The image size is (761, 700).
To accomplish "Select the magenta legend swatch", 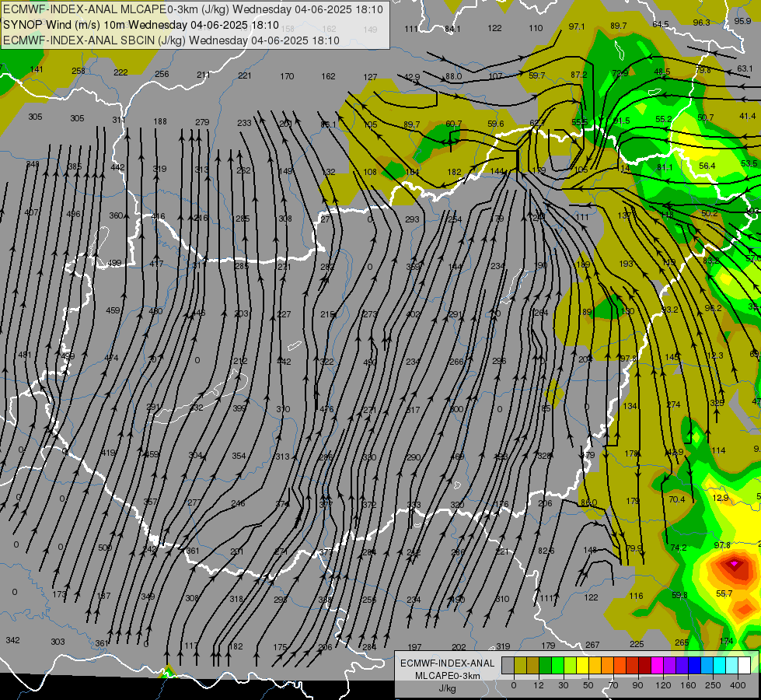I will (657, 665).
